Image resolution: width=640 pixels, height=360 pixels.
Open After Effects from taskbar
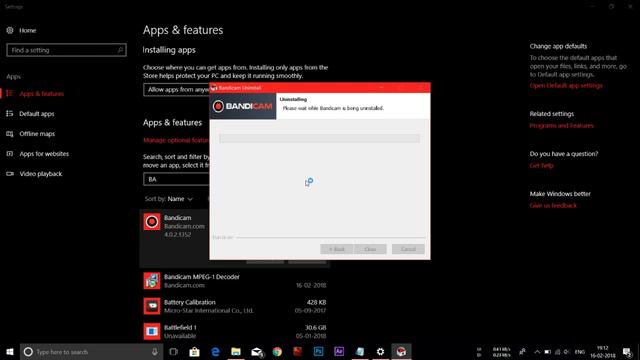[x=339, y=351]
